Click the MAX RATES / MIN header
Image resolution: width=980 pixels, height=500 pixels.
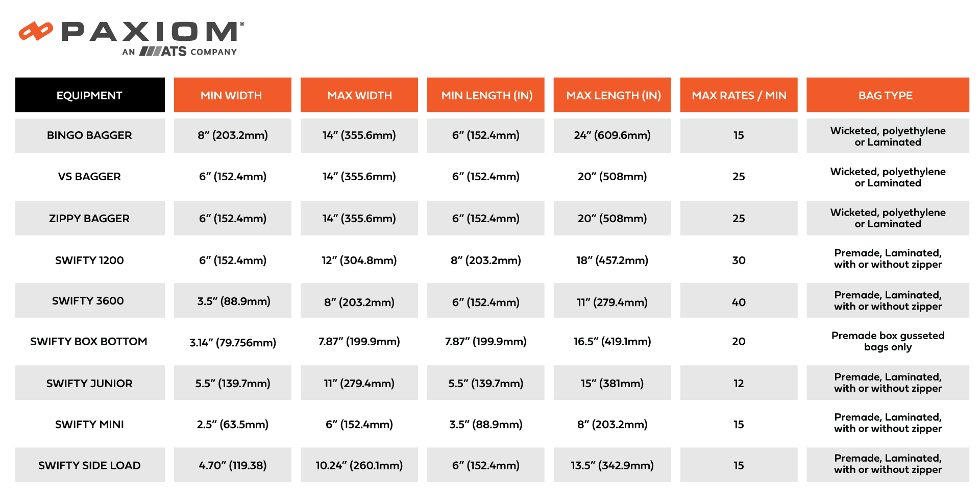click(x=739, y=96)
